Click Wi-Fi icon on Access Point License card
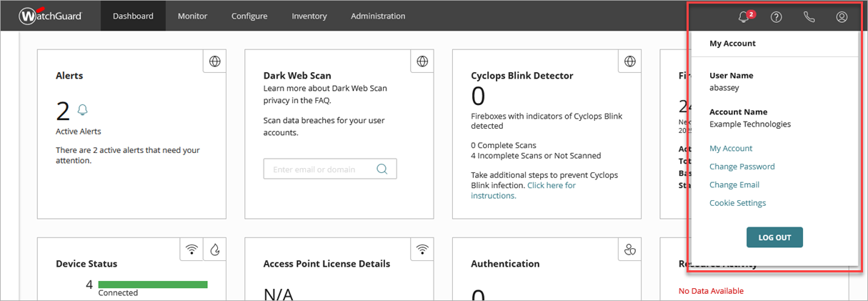This screenshot has height=301, width=868. pos(422,250)
